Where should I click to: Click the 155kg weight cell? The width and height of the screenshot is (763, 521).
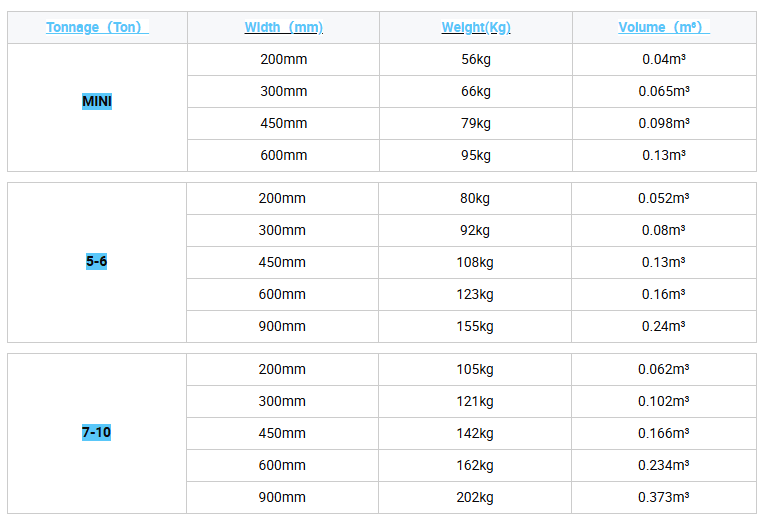pyautogui.click(x=476, y=327)
